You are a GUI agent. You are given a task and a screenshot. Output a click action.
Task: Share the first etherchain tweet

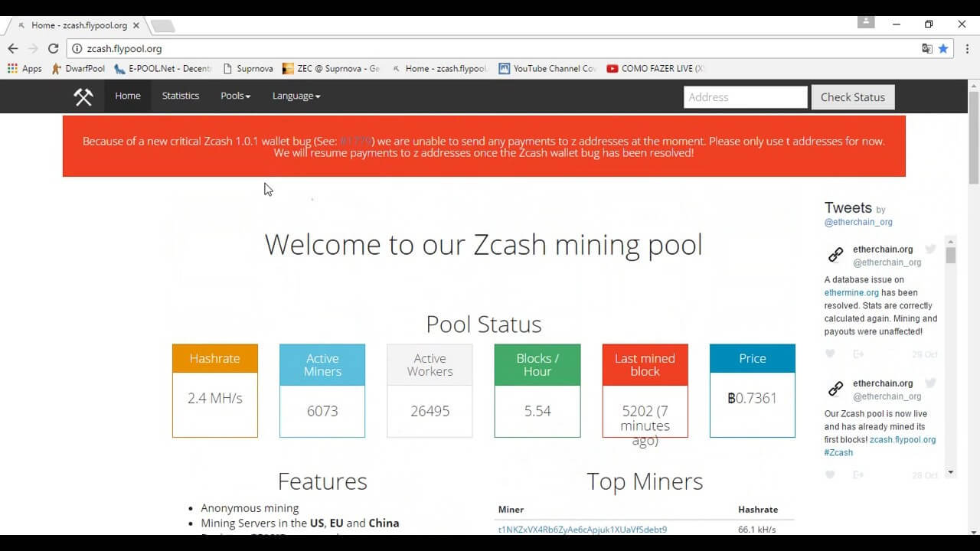(857, 354)
